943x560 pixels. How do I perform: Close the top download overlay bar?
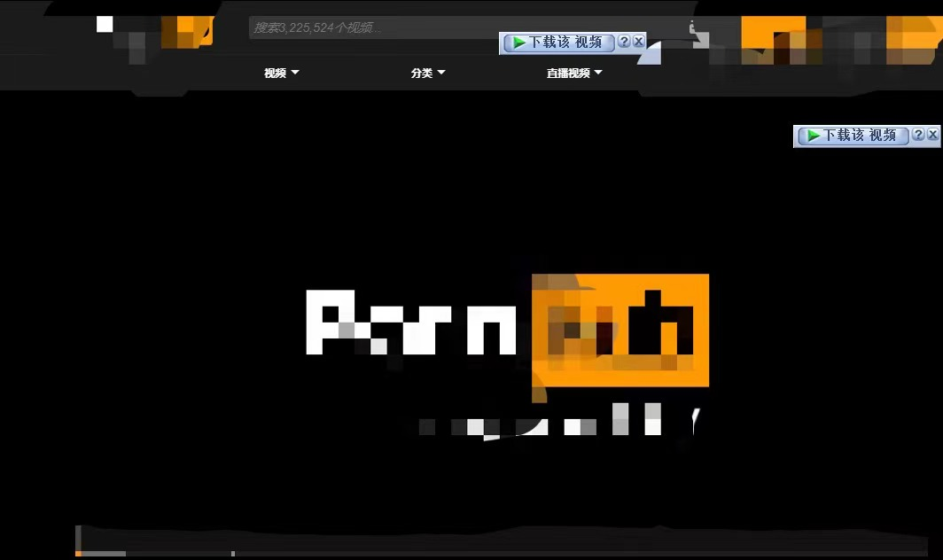(639, 41)
